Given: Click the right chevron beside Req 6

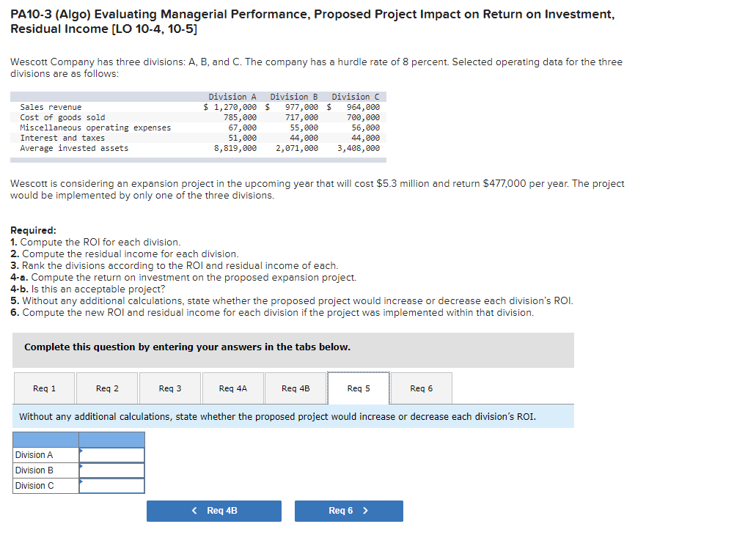Looking at the screenshot, I should 365,511.
